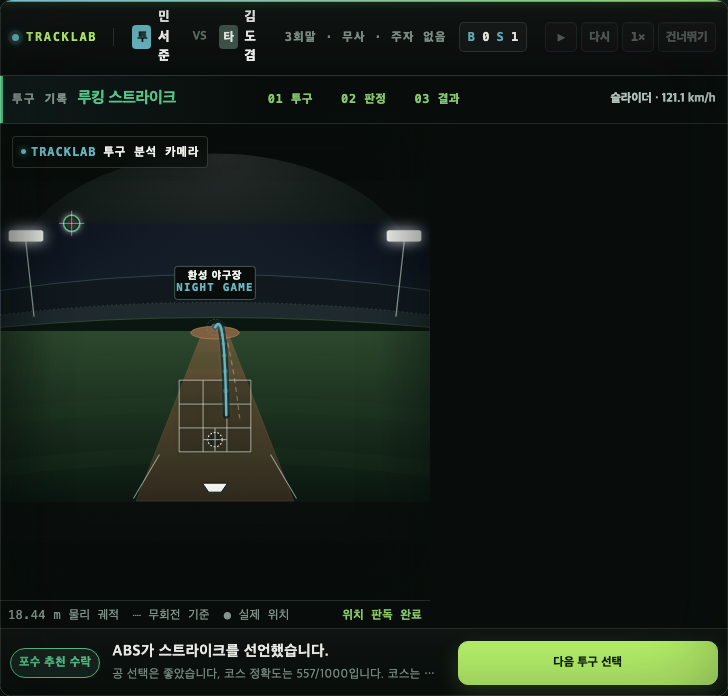This screenshot has height=696, width=728.
Task: Click the play button in top bar
Action: 560,37
